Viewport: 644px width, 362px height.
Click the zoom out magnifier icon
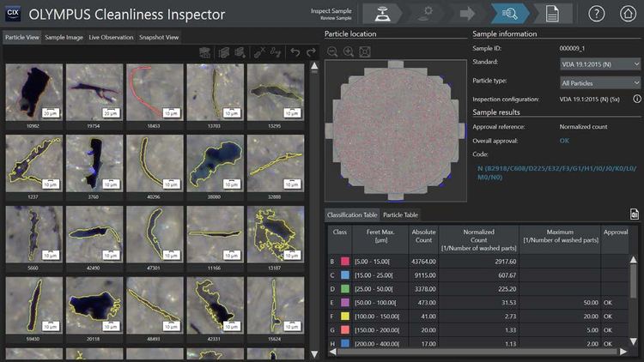(x=332, y=51)
